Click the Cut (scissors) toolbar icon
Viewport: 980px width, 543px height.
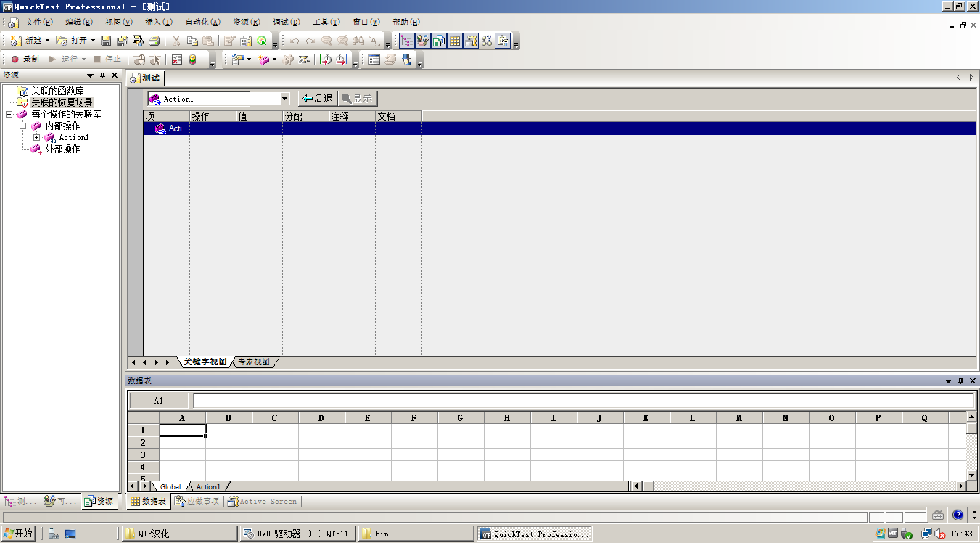click(176, 41)
